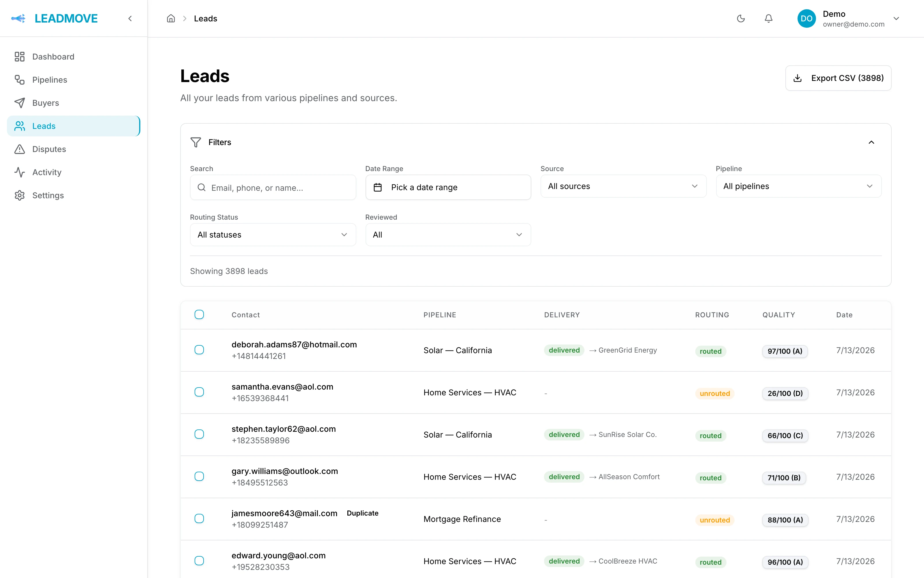Open the Routing Status All statuses dropdown

point(273,235)
